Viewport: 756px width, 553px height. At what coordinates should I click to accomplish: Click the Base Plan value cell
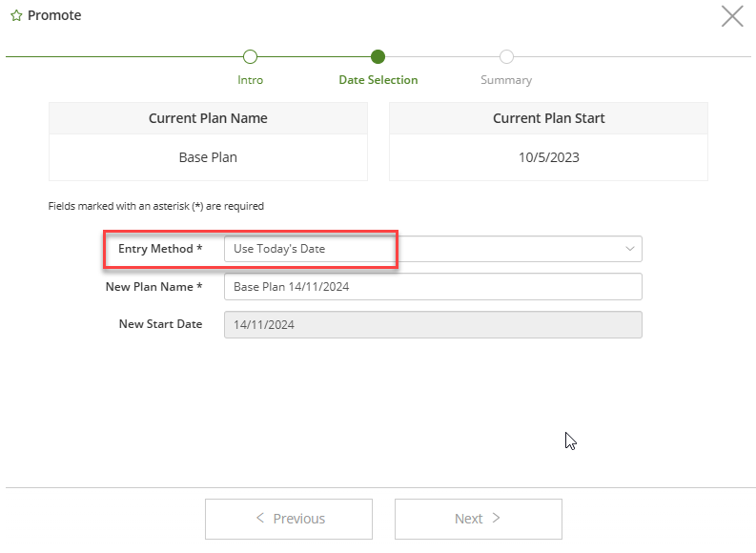208,157
